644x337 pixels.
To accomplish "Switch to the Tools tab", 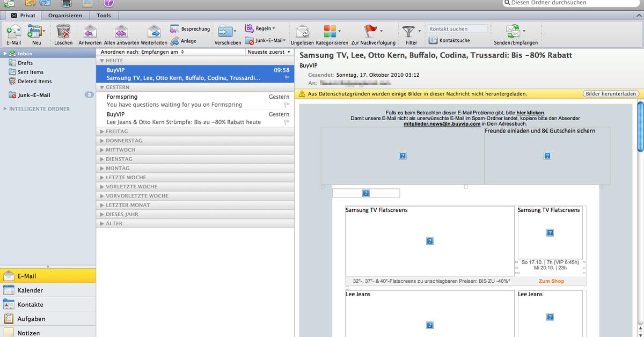I will click(x=104, y=16).
